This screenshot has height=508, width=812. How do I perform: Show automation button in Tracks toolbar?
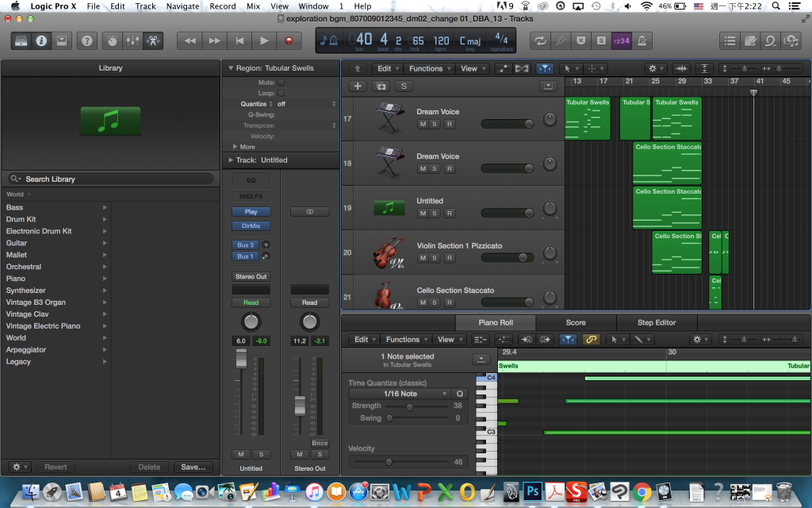click(504, 68)
